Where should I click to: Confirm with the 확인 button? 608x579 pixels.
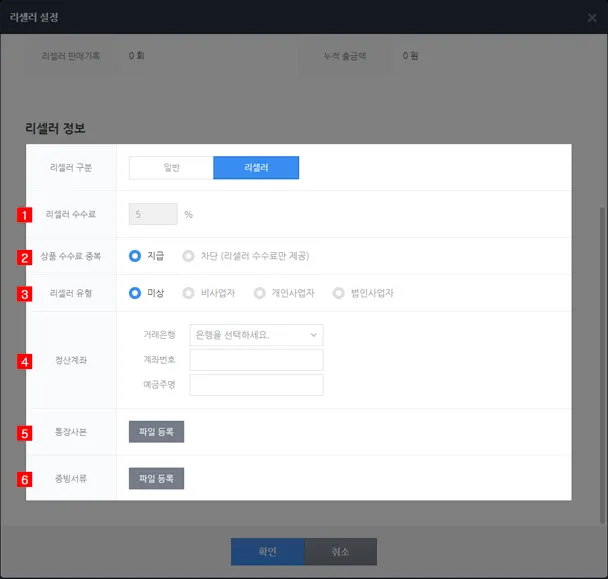(x=268, y=551)
